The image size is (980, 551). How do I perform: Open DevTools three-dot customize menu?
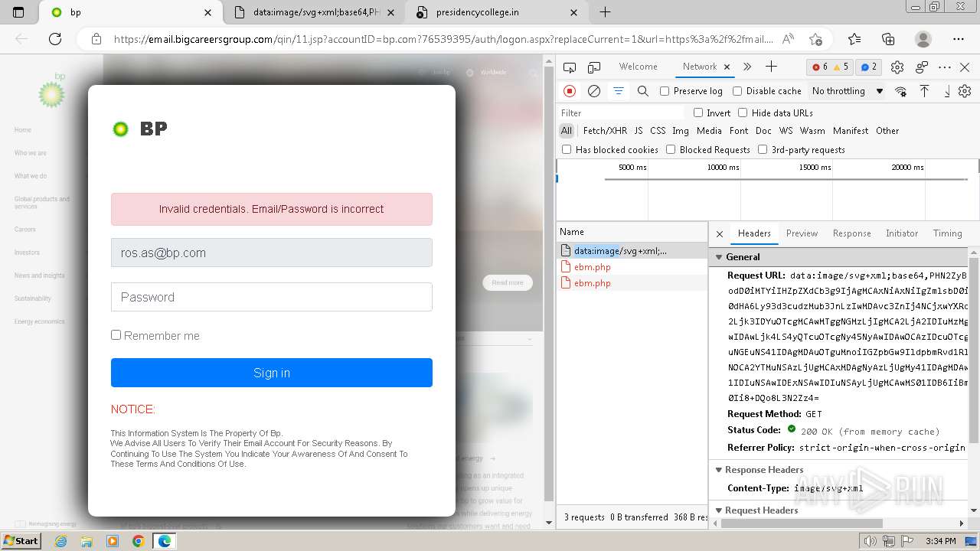click(x=945, y=67)
